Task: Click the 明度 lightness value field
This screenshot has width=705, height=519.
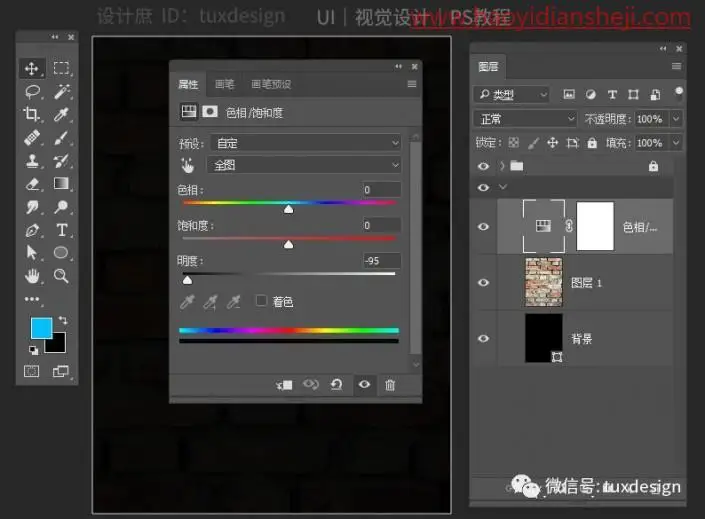Action: (381, 260)
